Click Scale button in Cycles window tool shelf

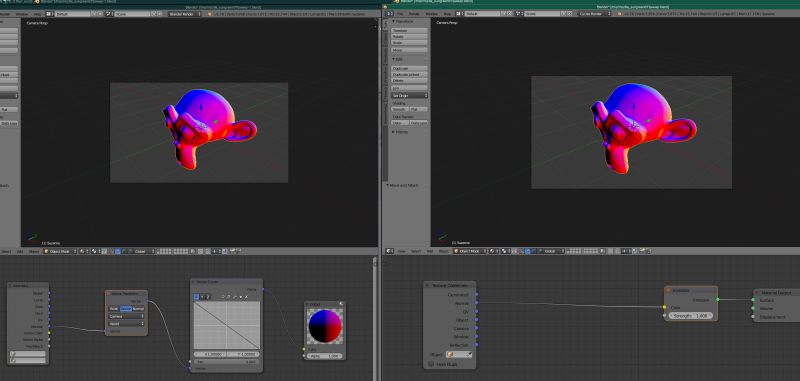409,43
